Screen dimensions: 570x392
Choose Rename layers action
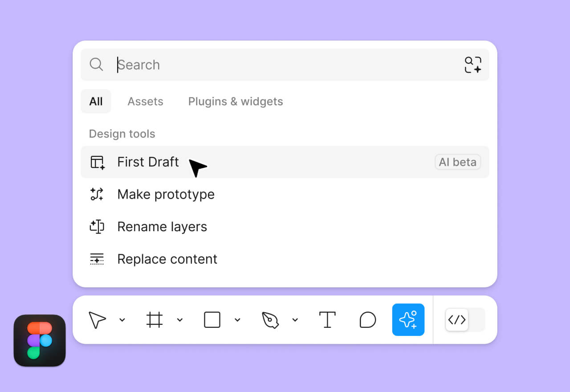click(162, 227)
